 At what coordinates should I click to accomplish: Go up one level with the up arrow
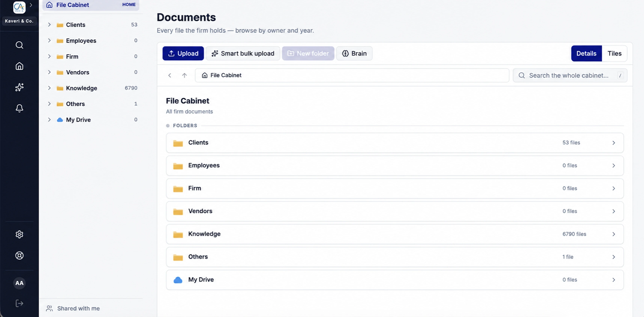point(184,75)
